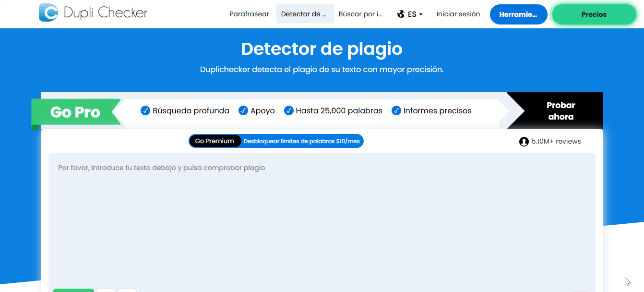This screenshot has height=292, width=644.
Task: Click the checkmark beside Informes precisos
Action: [x=396, y=110]
